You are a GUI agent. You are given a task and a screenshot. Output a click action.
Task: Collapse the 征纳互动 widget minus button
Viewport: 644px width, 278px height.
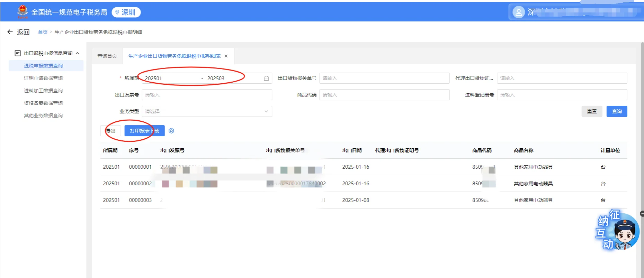pos(642,214)
